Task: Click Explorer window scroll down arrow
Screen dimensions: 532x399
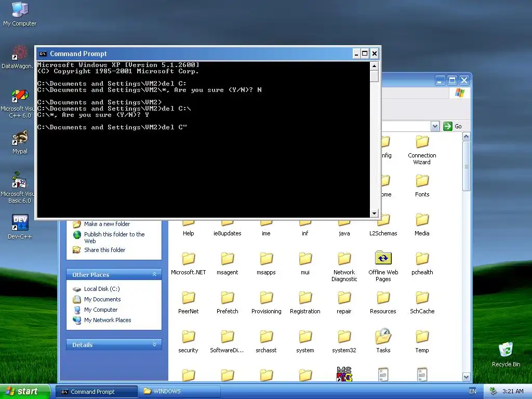Action: 466,377
